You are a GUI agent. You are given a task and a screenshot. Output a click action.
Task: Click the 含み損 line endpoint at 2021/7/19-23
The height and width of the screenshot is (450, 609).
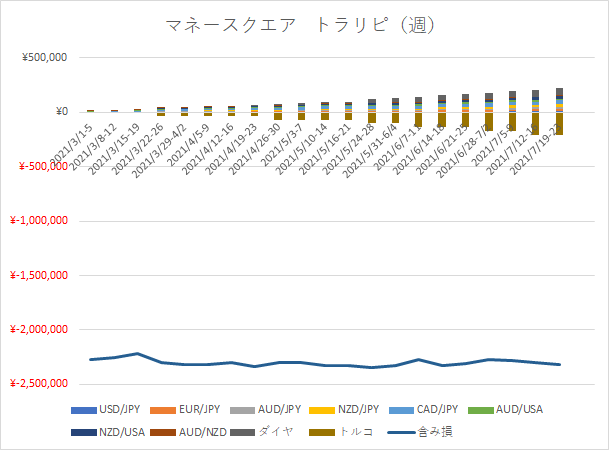(x=559, y=364)
